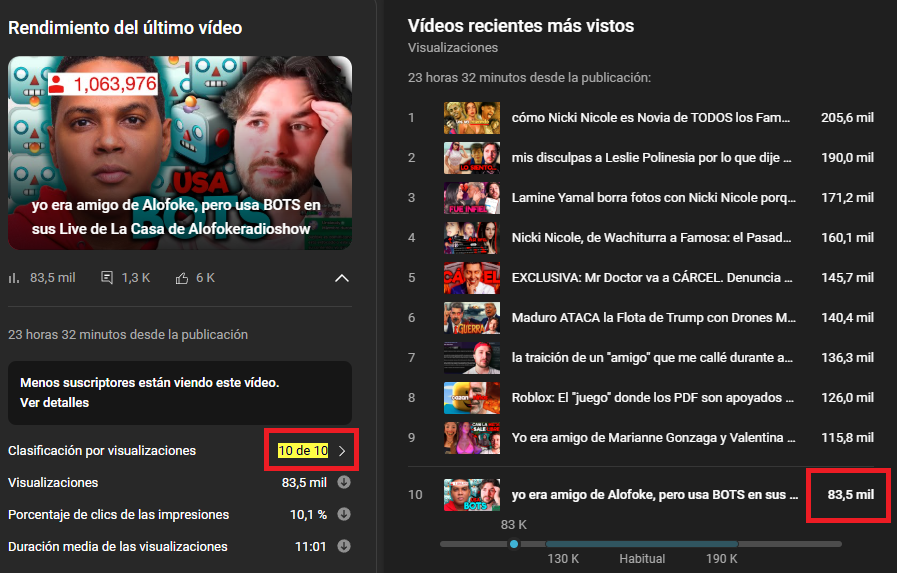Open the Maduro ATACA la Flota de Trump video
This screenshot has width=897, height=573.
[653, 318]
